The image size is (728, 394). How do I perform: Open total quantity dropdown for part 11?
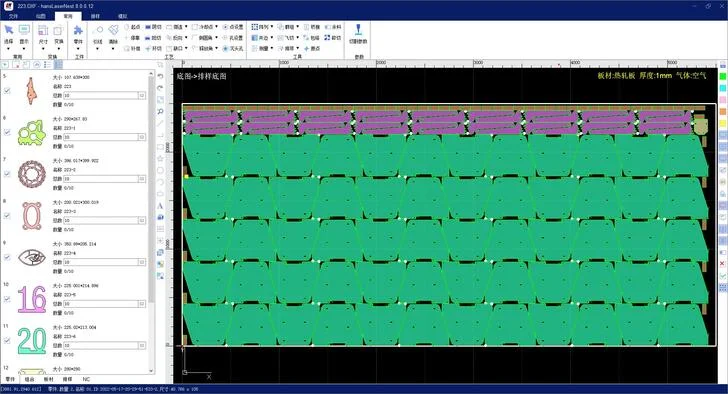click(142, 345)
